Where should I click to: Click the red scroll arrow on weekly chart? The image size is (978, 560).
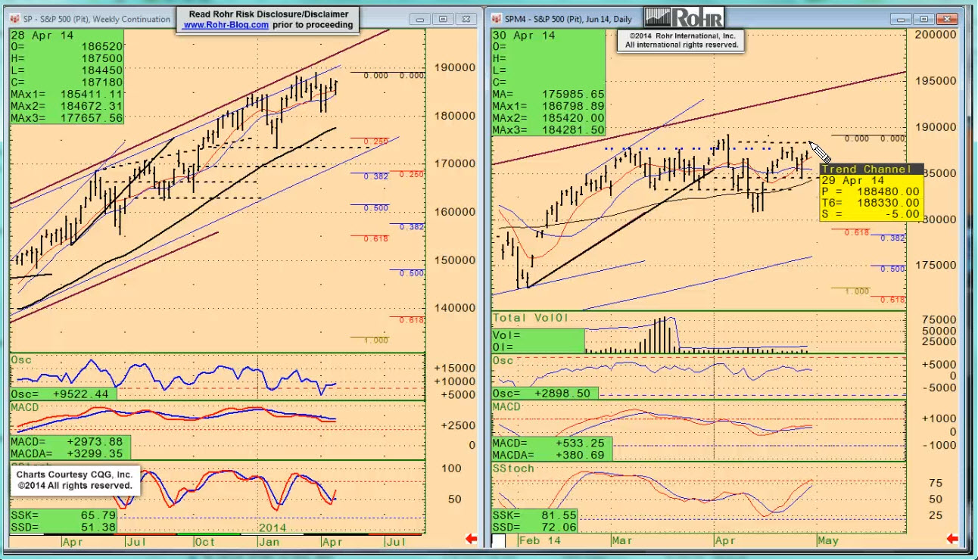tap(471, 539)
